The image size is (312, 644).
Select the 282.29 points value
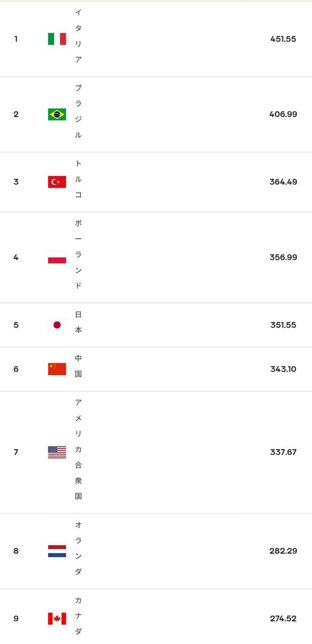pos(283,551)
